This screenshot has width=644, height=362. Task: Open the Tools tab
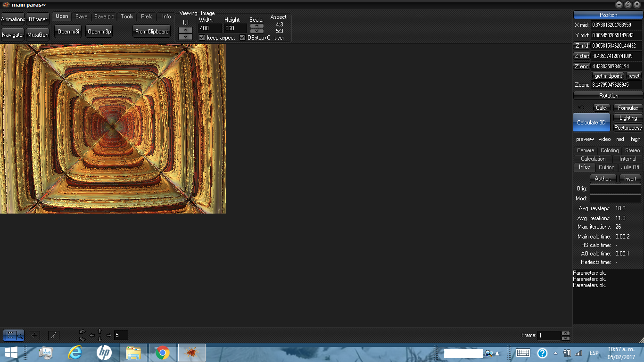point(127,16)
